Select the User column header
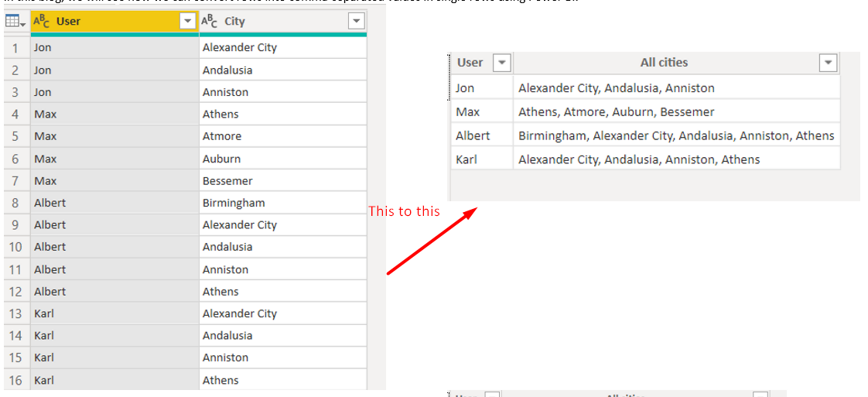The height and width of the screenshot is (397, 868). click(x=114, y=22)
